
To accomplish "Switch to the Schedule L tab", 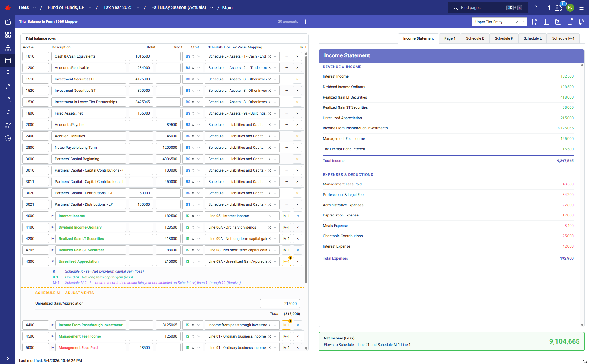I will (533, 38).
